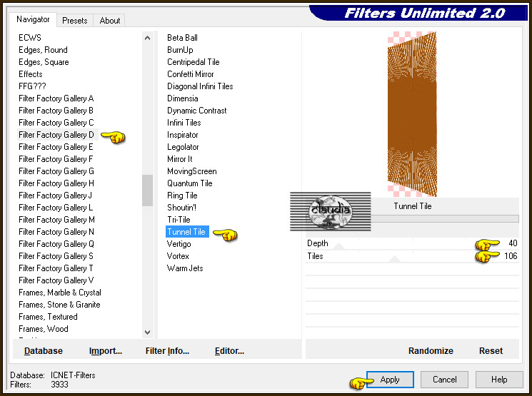Viewport: 532px width, 396px height.
Task: Choose the Inspirator filter
Action: [x=183, y=135]
